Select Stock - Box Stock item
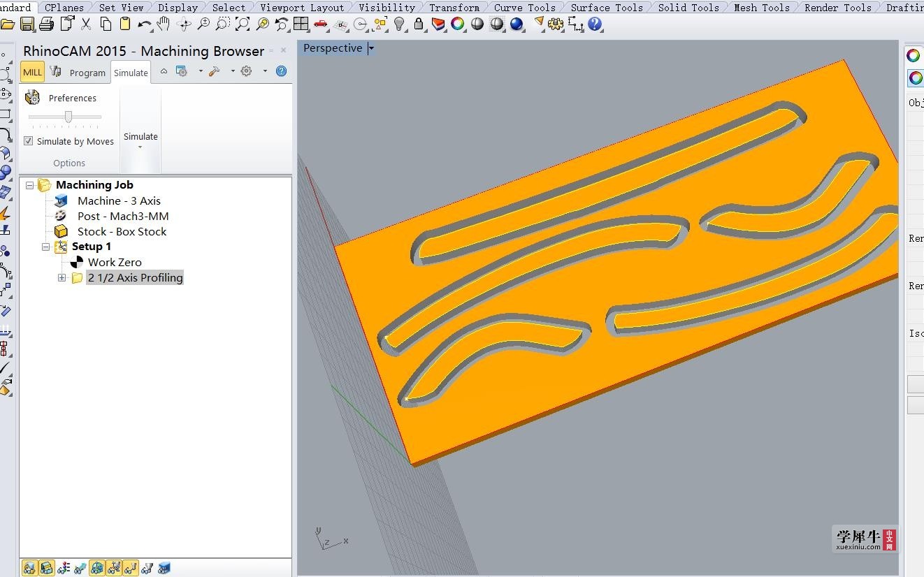This screenshot has height=577, width=924. coord(122,232)
